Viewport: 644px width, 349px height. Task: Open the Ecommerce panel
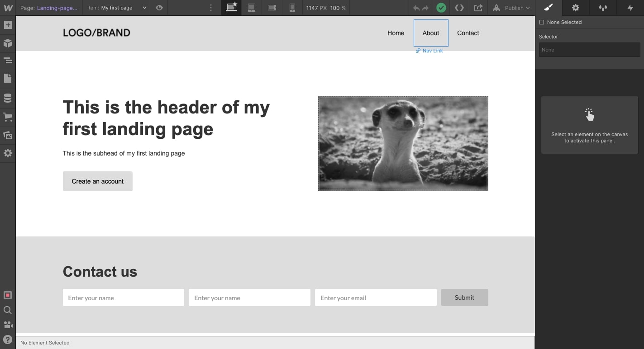click(x=7, y=117)
